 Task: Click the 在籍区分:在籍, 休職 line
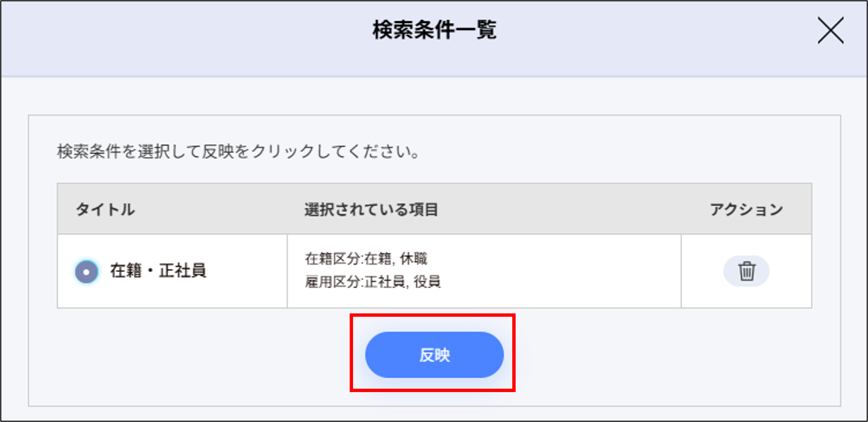366,259
